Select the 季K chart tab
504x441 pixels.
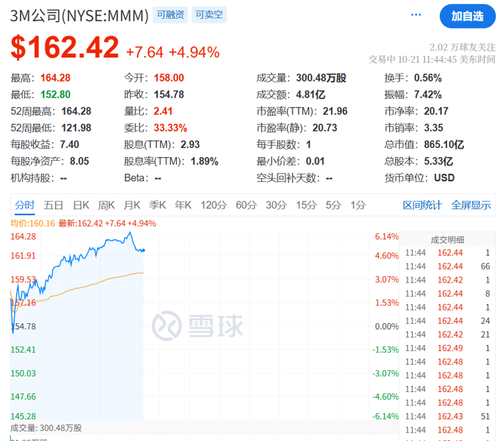pos(157,205)
